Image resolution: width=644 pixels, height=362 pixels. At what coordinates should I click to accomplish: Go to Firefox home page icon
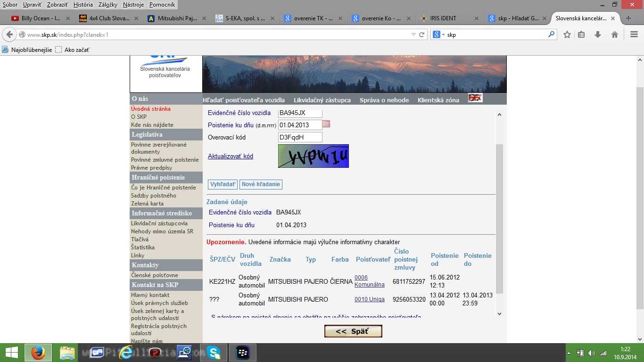click(x=614, y=34)
